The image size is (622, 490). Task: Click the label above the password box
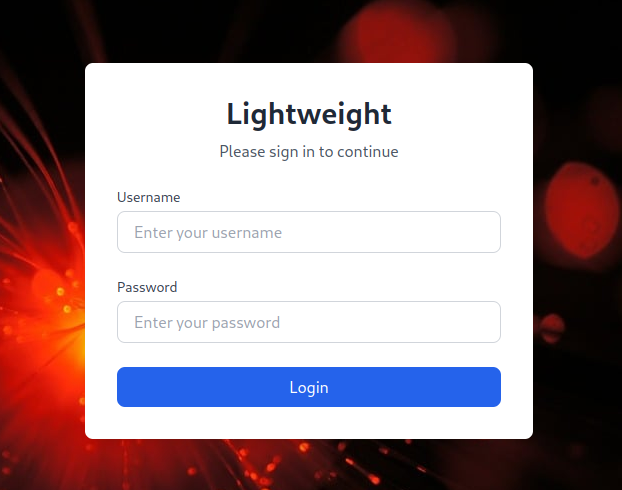coord(147,287)
